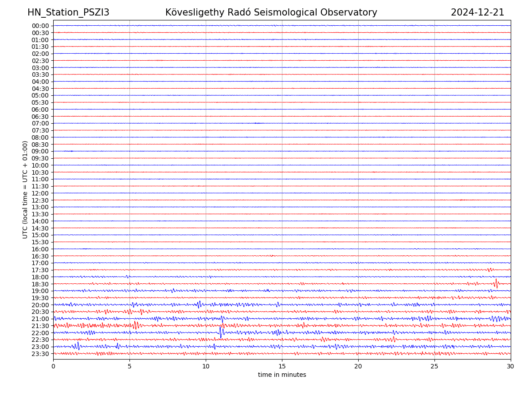Select the 06:30 row time label
This screenshot has width=532, height=399.
click(x=40, y=117)
